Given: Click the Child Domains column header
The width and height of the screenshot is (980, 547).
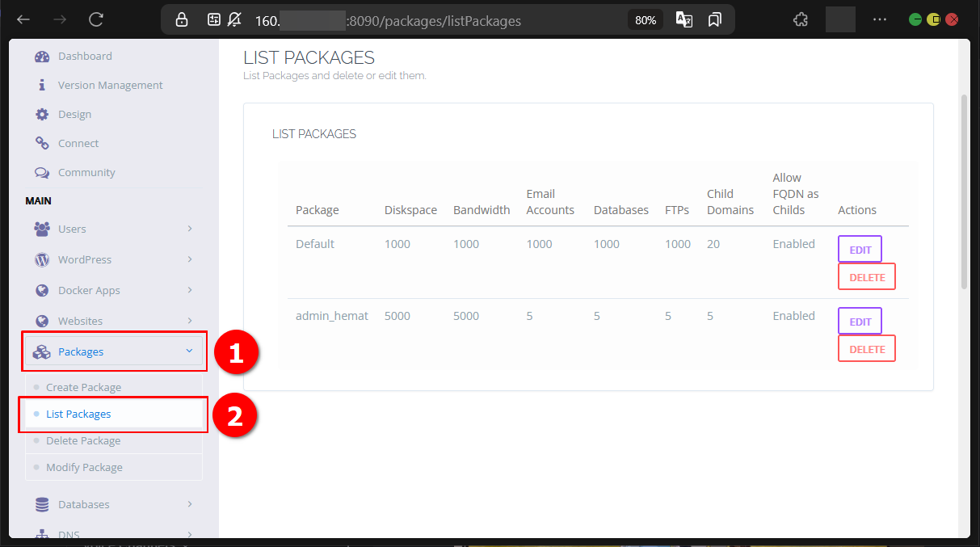Looking at the screenshot, I should click(x=730, y=202).
